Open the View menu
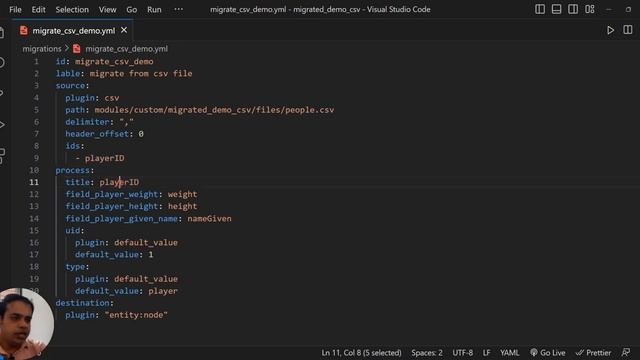 pos(107,9)
